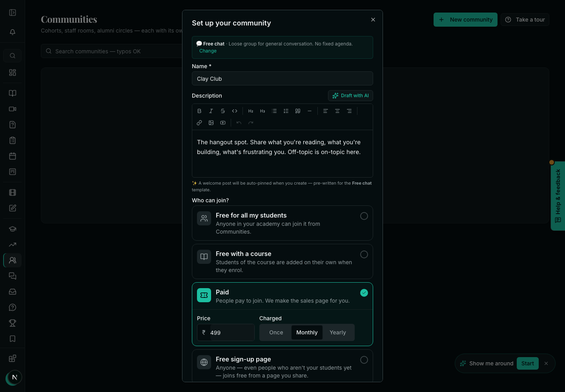Image resolution: width=565 pixels, height=392 pixels.
Task: Click Start on 'Show me around'
Action: (528, 363)
